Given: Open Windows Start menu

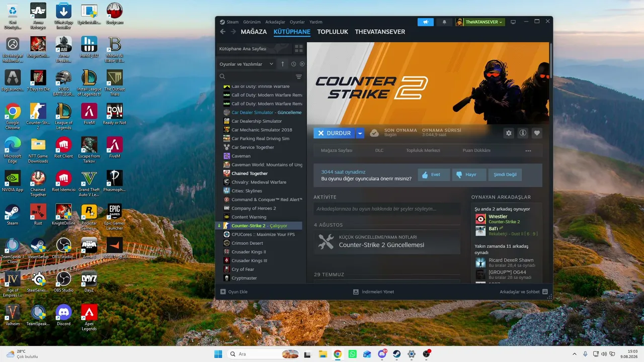Looking at the screenshot, I should click(218, 354).
